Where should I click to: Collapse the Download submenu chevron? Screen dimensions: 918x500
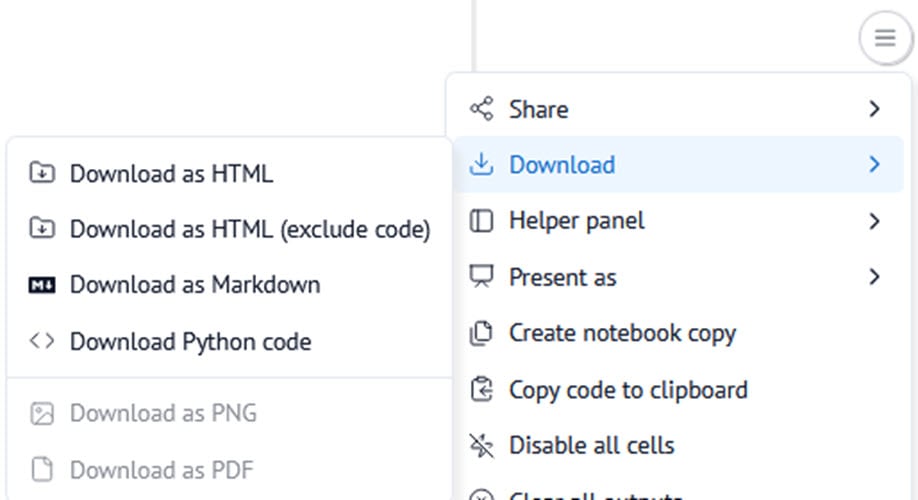[875, 165]
